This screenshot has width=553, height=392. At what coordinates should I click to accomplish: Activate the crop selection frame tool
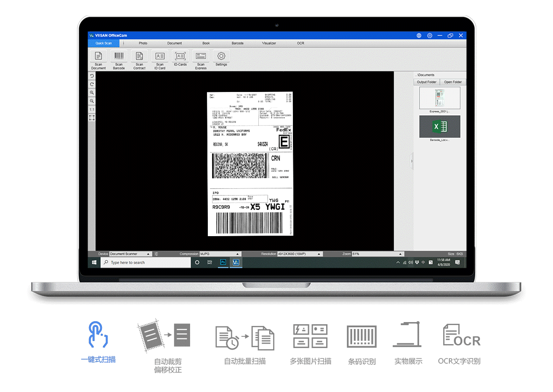click(92, 117)
